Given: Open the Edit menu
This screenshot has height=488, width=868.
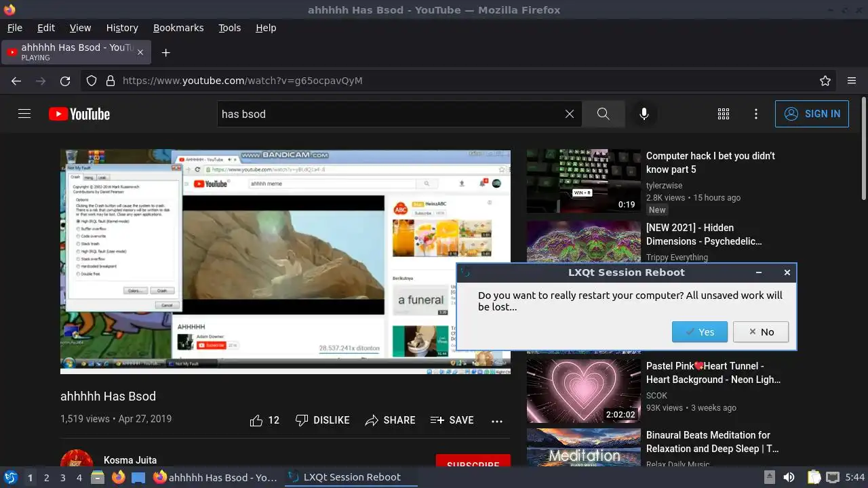Looking at the screenshot, I should [x=46, y=28].
